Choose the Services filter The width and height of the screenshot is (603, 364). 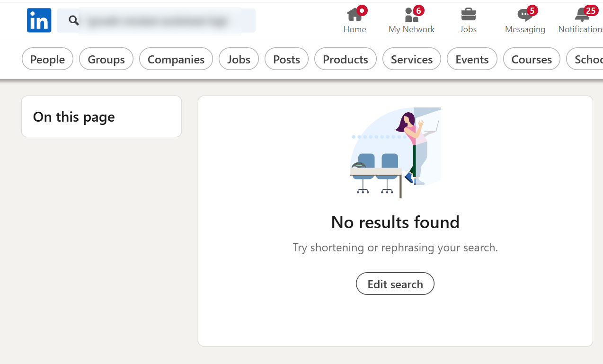411,59
